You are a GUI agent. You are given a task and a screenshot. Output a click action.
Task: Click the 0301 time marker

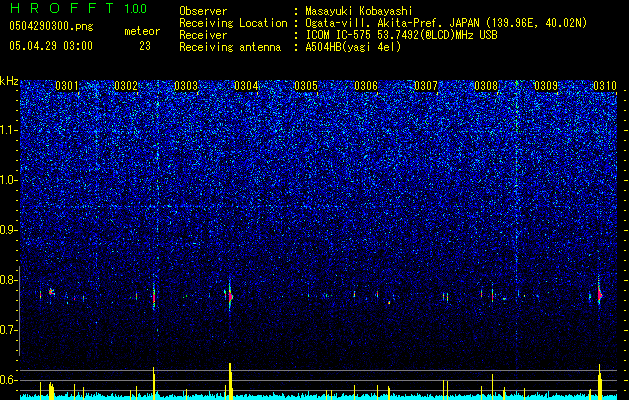coord(67,86)
